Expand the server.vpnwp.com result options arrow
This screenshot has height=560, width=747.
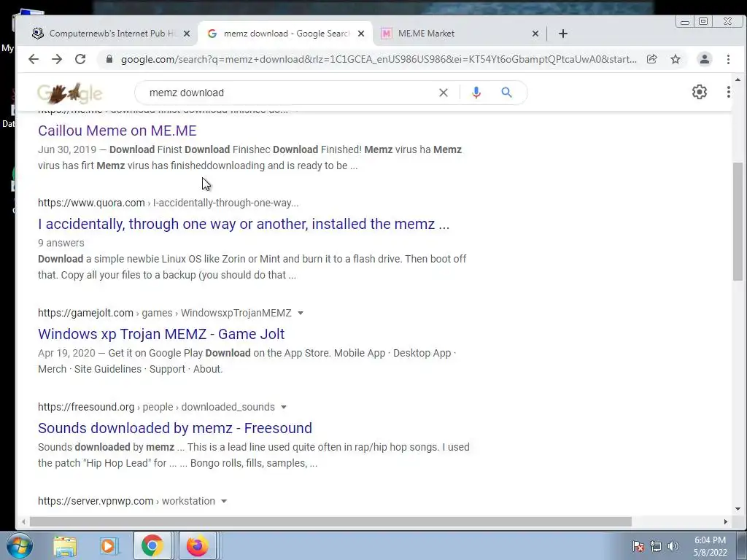click(x=224, y=501)
